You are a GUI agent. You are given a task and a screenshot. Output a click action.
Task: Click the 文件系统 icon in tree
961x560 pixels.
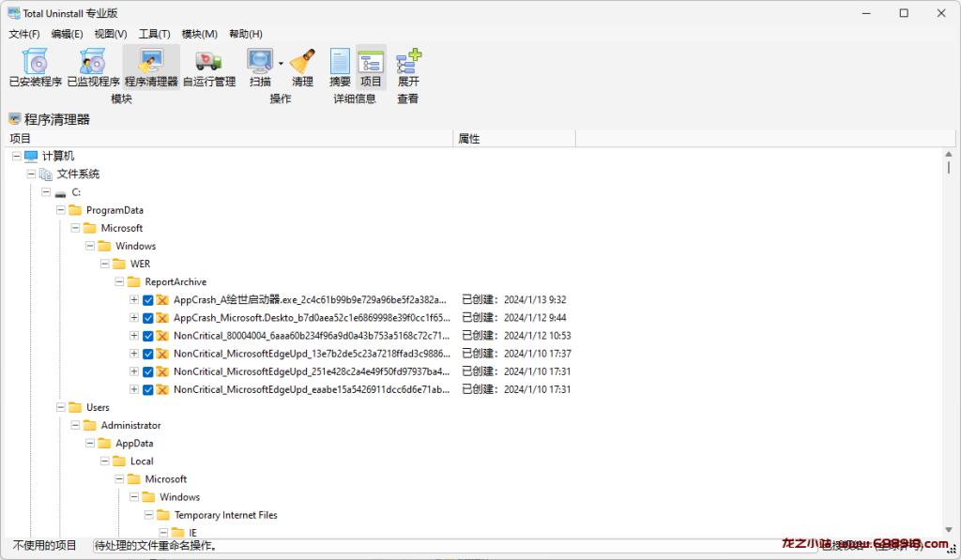[46, 174]
